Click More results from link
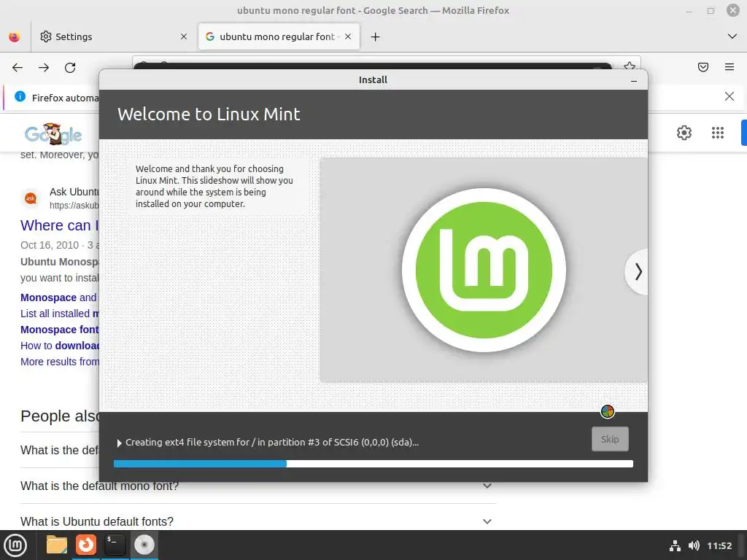This screenshot has height=560, width=747. (x=60, y=362)
